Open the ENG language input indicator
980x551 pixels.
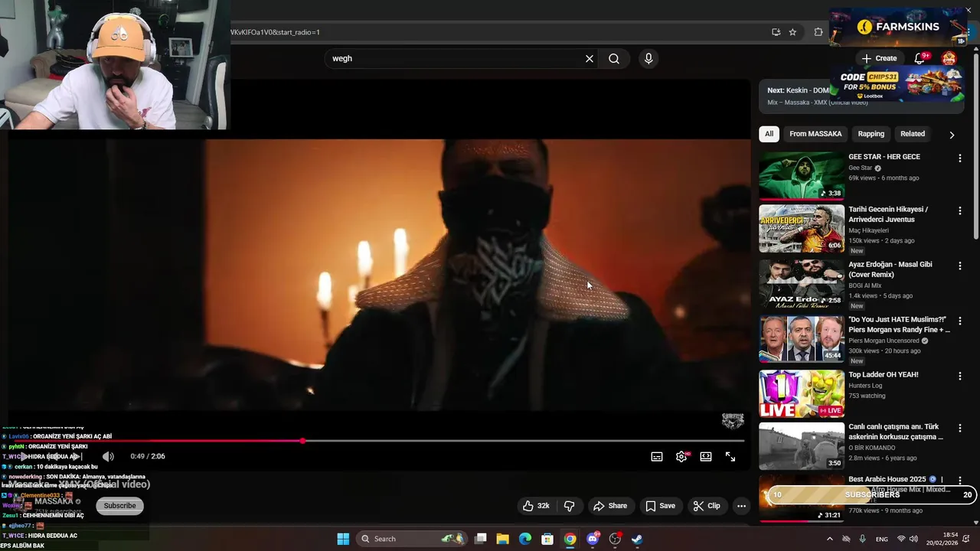pos(882,539)
